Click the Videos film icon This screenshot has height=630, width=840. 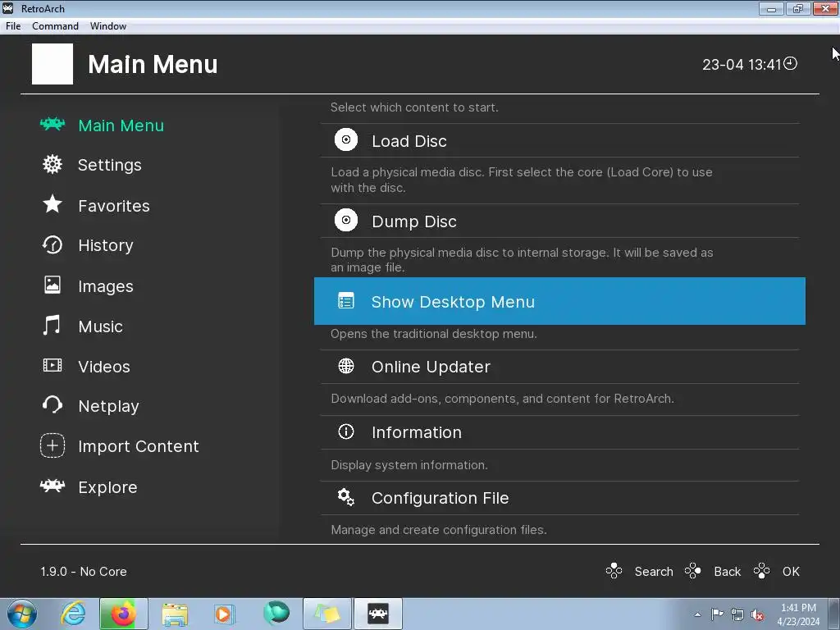pyautogui.click(x=52, y=365)
